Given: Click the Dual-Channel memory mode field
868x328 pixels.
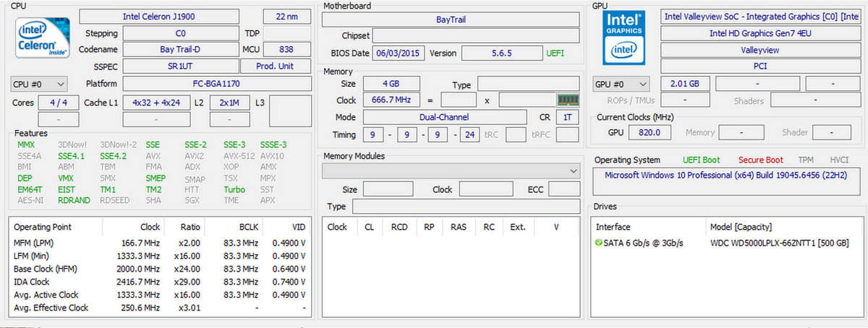Looking at the screenshot, I should click(x=444, y=117).
